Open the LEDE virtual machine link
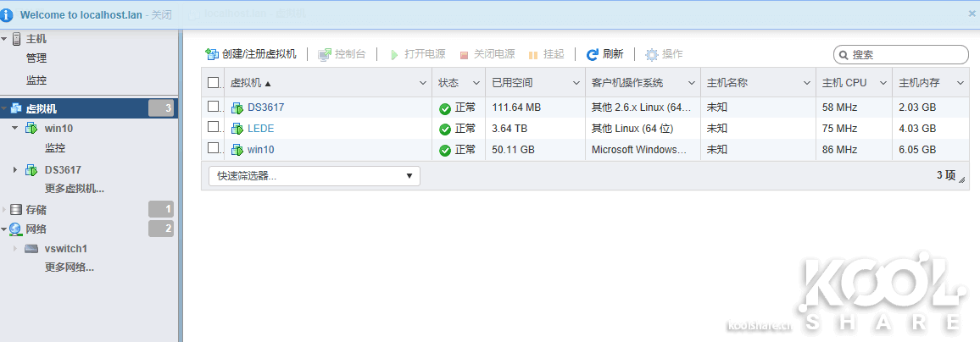980x342 pixels. (x=260, y=129)
